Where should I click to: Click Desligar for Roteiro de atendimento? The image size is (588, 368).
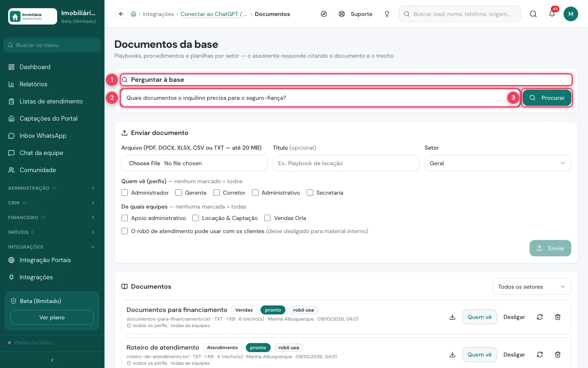(514, 355)
